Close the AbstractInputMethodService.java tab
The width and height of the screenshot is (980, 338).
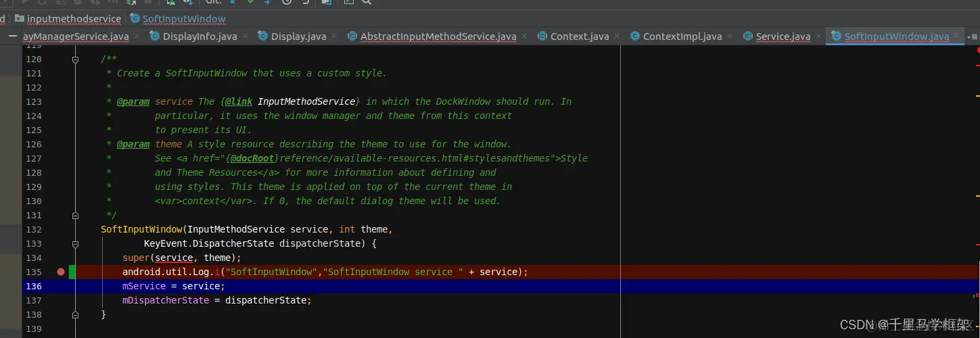point(525,37)
